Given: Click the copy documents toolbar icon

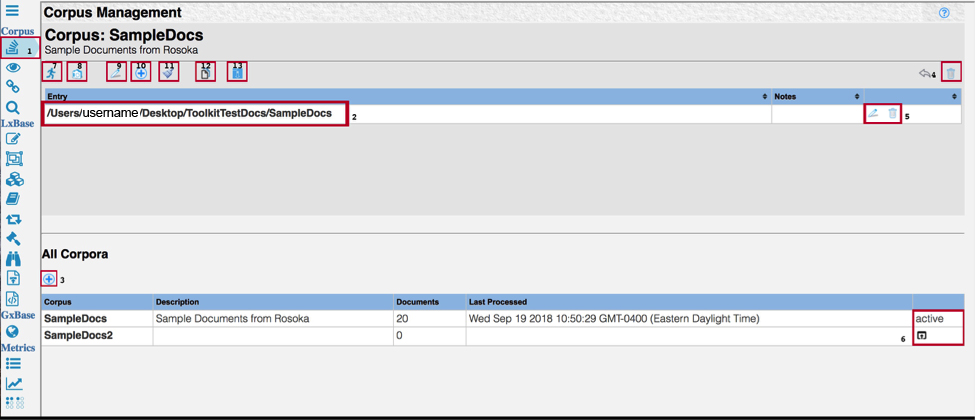Looking at the screenshot, I should (x=205, y=73).
